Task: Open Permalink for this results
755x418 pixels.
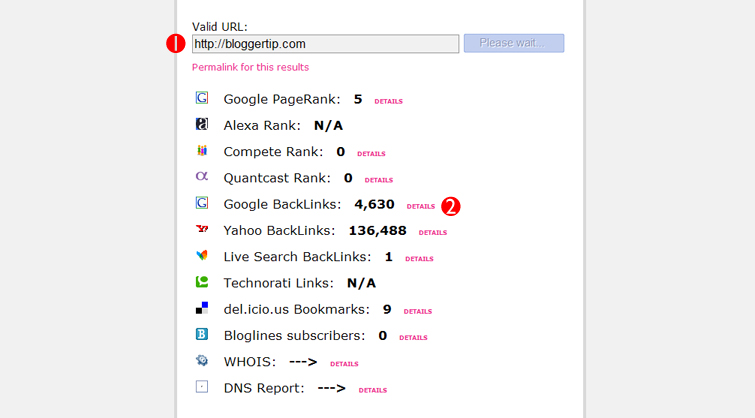Action: [x=250, y=67]
